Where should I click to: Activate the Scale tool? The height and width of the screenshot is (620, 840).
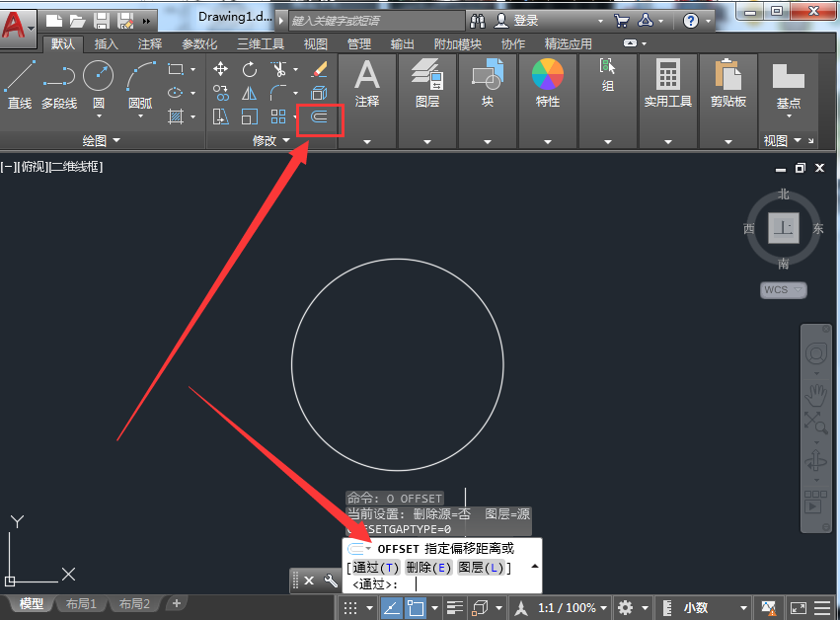click(x=249, y=116)
